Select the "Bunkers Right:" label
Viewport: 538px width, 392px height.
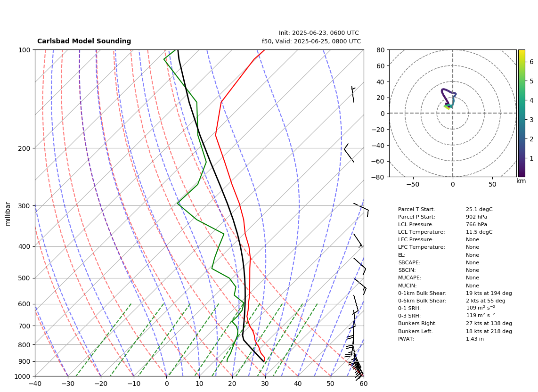point(417,323)
